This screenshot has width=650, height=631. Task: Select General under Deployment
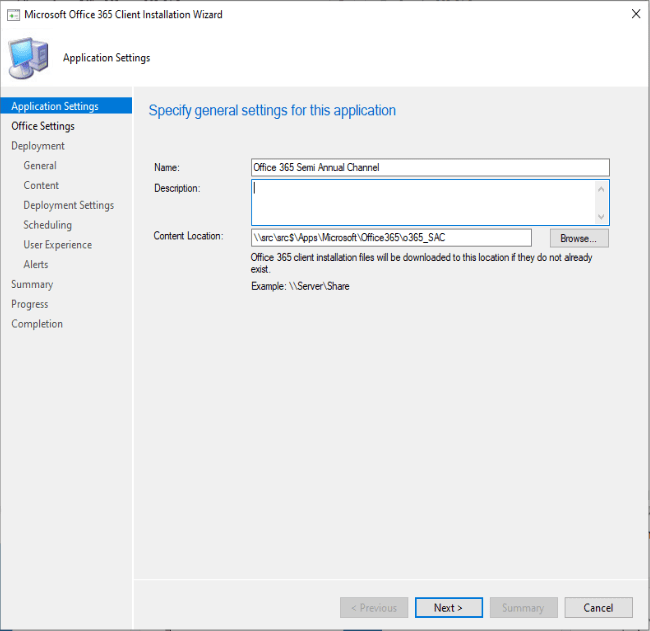[40, 166]
